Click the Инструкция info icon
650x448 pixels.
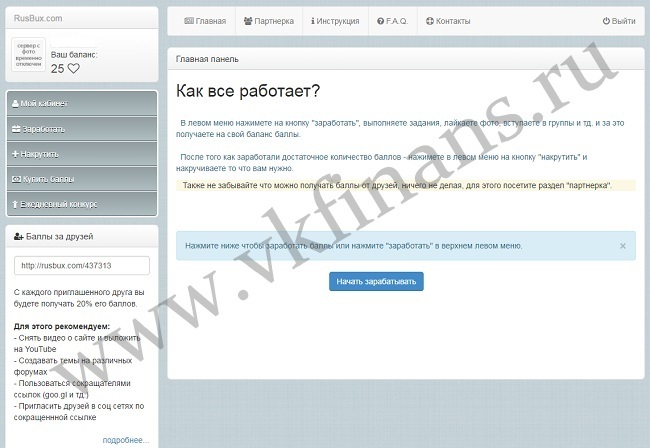(x=313, y=21)
